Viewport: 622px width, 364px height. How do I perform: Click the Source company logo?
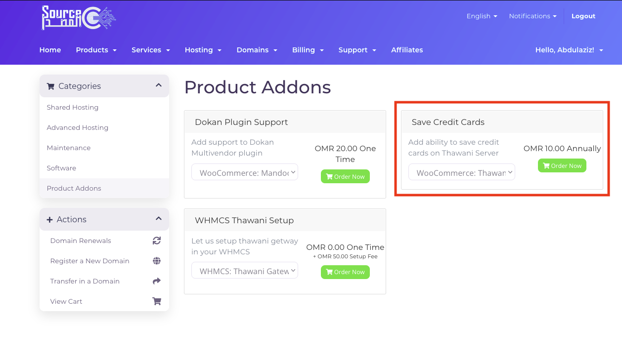click(79, 18)
